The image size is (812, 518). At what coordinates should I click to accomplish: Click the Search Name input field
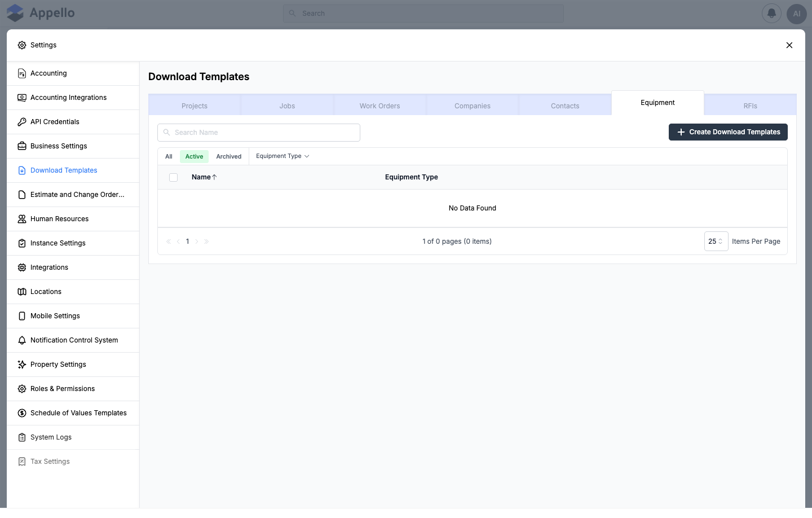tap(259, 133)
